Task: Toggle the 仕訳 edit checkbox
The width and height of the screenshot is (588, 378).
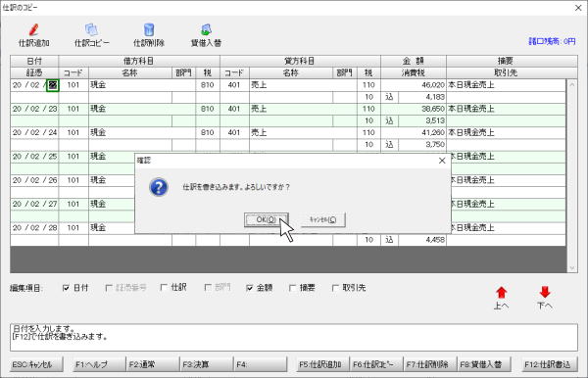Action: (164, 288)
